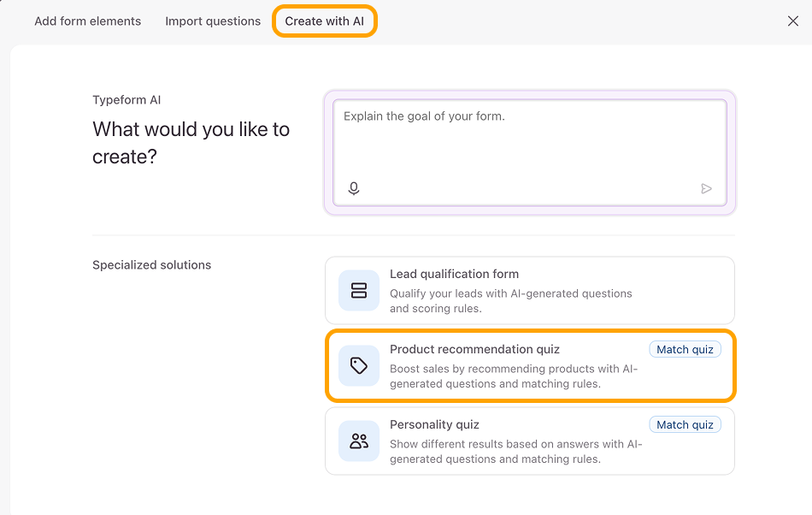This screenshot has width=812, height=515.
Task: Select the Product recommendation quiz title
Action: click(474, 349)
